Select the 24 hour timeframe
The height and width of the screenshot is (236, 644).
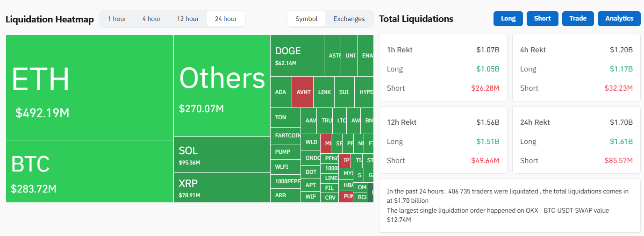[x=226, y=19]
